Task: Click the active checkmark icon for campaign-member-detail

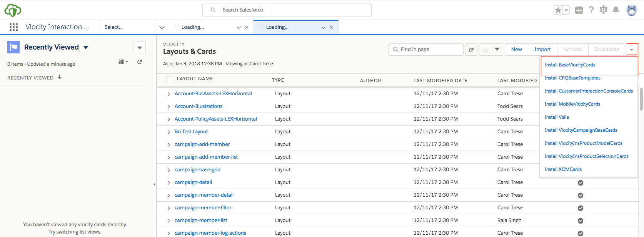Action: click(x=581, y=196)
